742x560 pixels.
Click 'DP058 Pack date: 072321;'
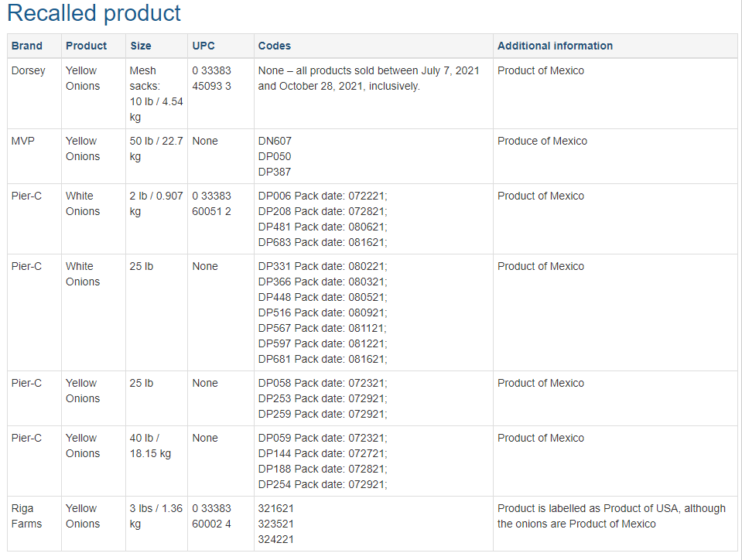[x=323, y=383]
